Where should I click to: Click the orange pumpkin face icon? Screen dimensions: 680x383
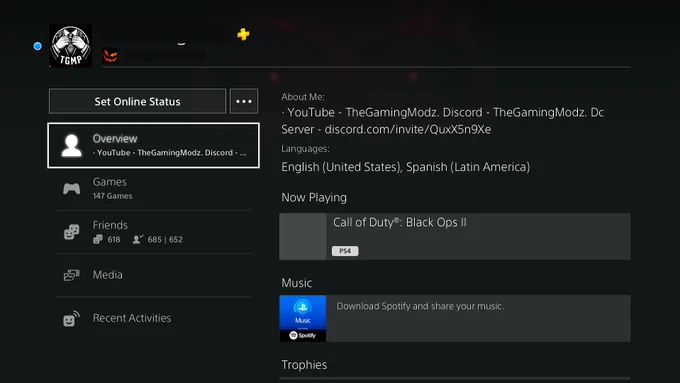[110, 56]
